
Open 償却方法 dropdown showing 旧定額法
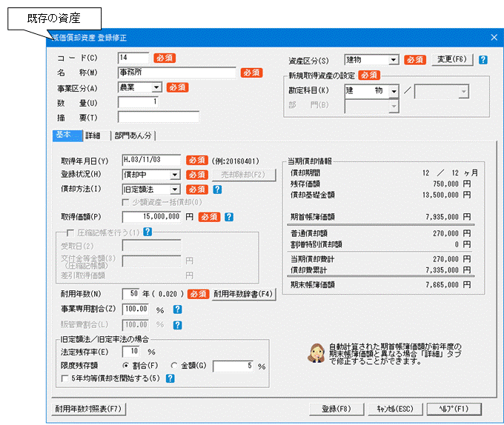174,190
